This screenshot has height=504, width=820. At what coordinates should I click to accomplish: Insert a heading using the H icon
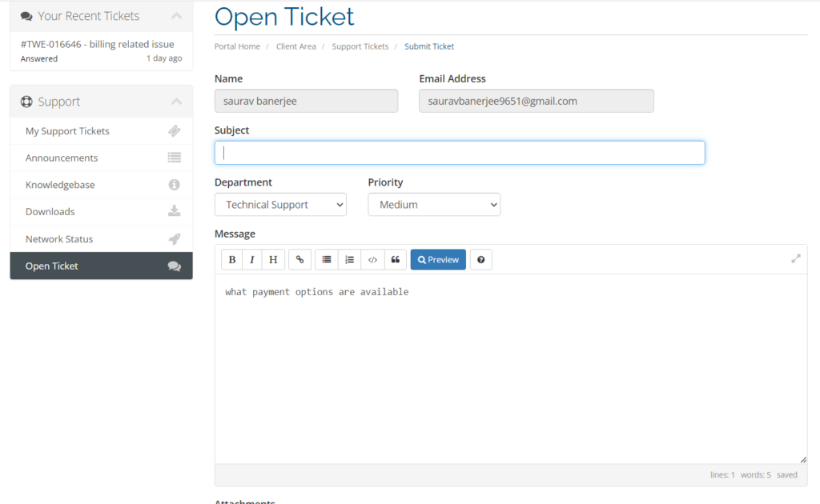tap(272, 259)
